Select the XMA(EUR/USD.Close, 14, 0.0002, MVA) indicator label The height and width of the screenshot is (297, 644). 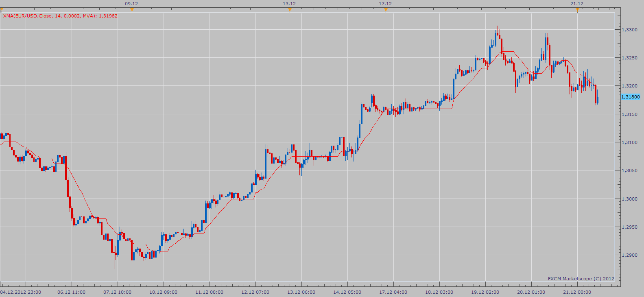tap(60, 16)
